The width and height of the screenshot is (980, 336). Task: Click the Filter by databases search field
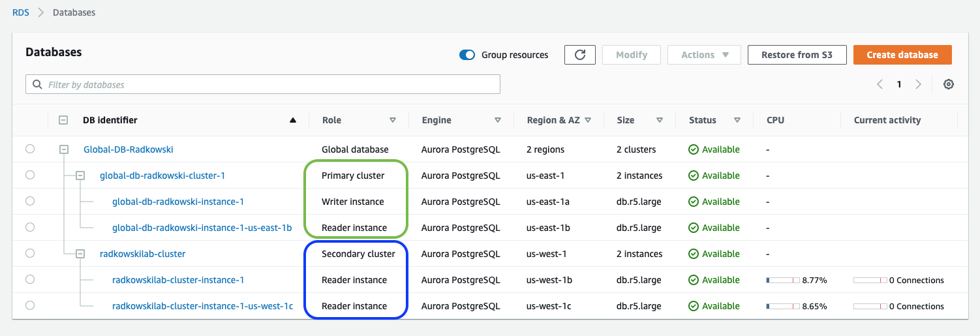[263, 84]
